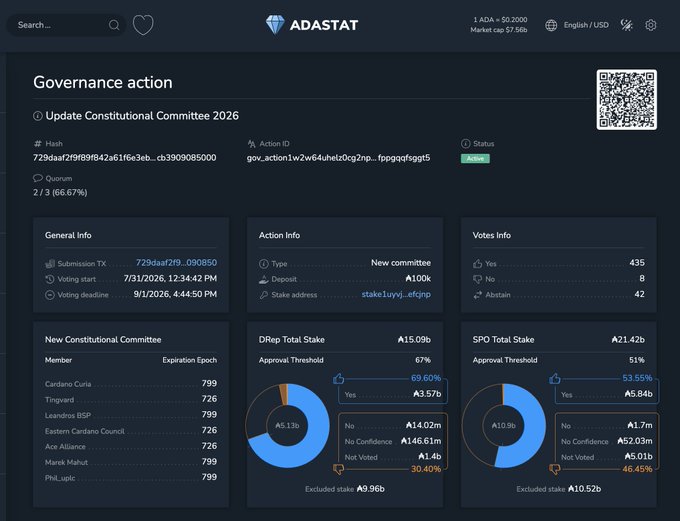Click the quorum value 2 / 3 (66.67%)
Screen dimensions: 680x521
point(60,192)
